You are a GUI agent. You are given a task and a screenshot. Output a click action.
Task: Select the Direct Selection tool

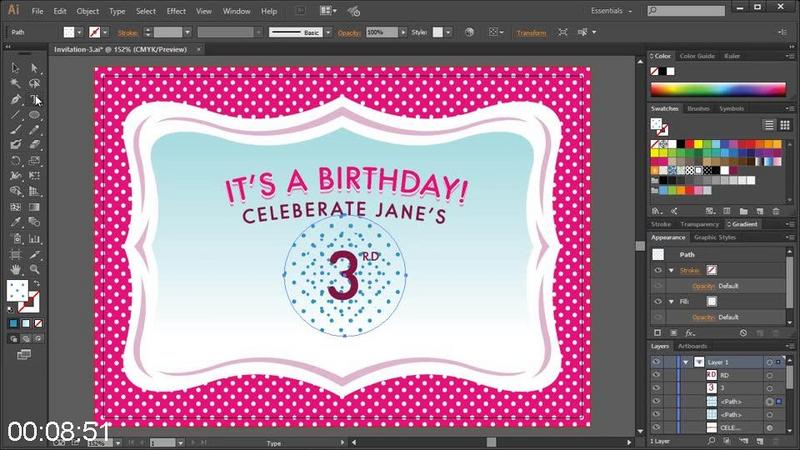point(34,68)
